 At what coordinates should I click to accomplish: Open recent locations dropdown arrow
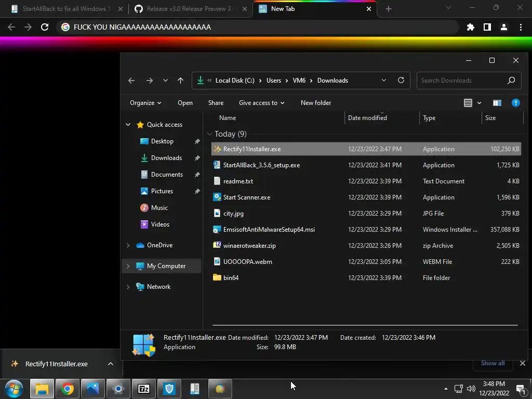(165, 81)
